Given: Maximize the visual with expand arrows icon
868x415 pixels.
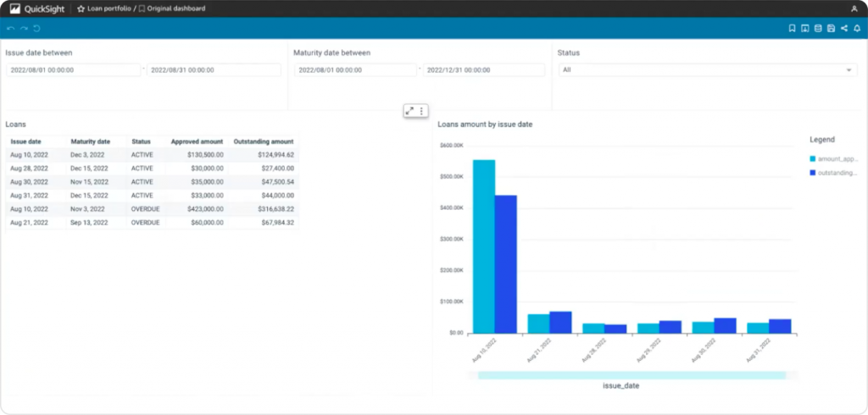Looking at the screenshot, I should [x=409, y=111].
